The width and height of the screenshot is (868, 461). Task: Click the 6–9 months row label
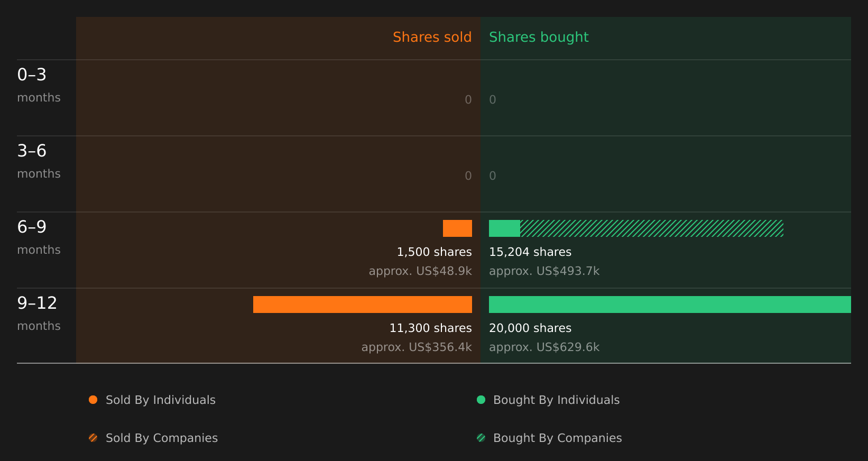point(39,237)
